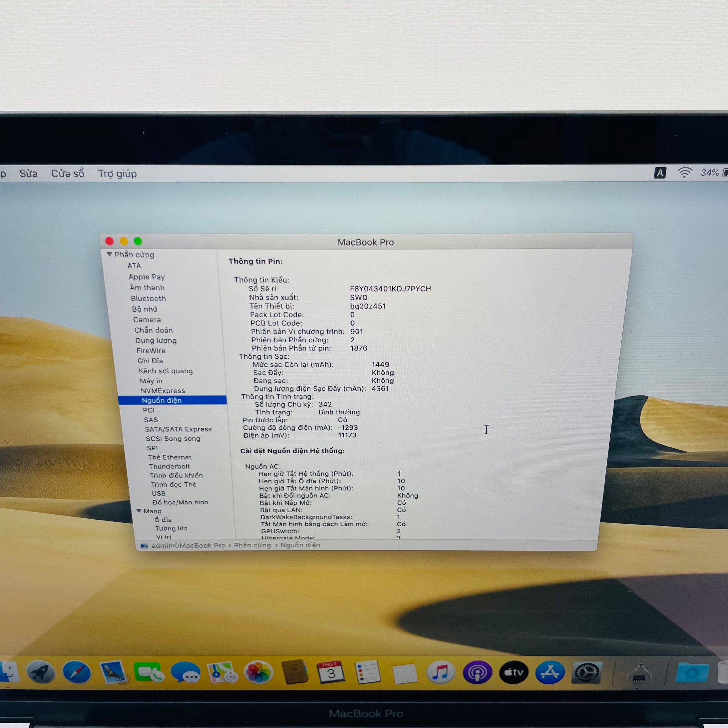The image size is (728, 728).
Task: Select Đồ họa/Màn hình sidebar item
Action: click(180, 502)
